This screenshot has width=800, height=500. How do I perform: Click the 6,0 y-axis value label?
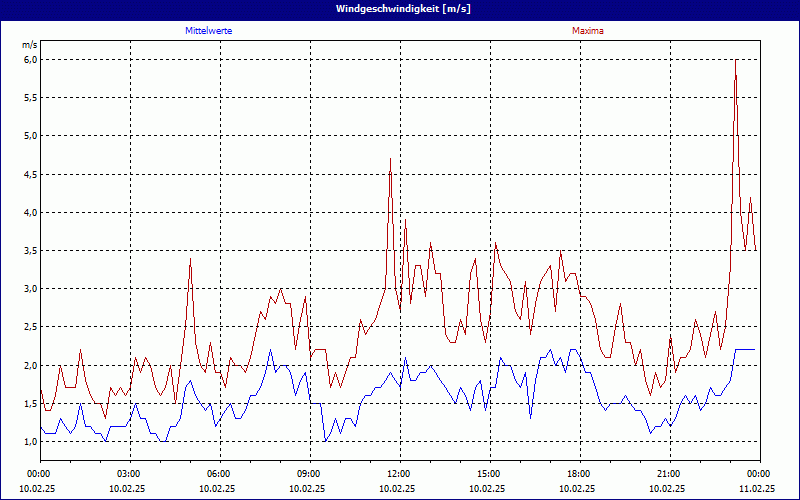tap(30, 59)
